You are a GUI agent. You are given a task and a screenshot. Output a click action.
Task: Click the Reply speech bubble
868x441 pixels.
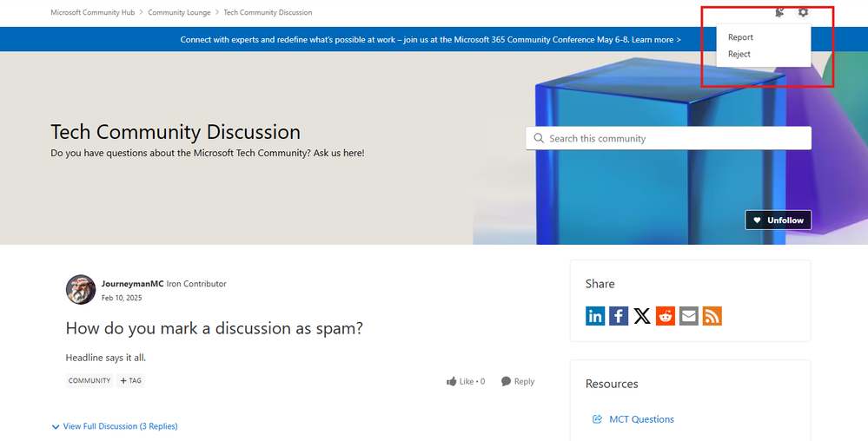click(x=506, y=381)
